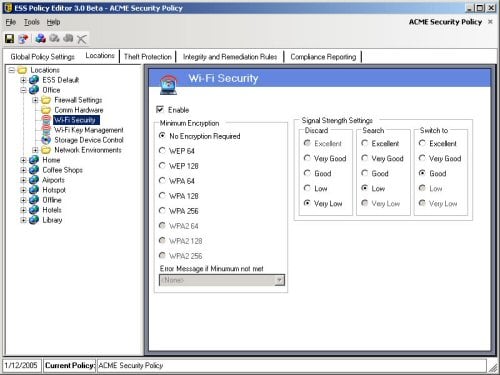Select the Locations tab
The image size is (500, 375).
click(100, 56)
